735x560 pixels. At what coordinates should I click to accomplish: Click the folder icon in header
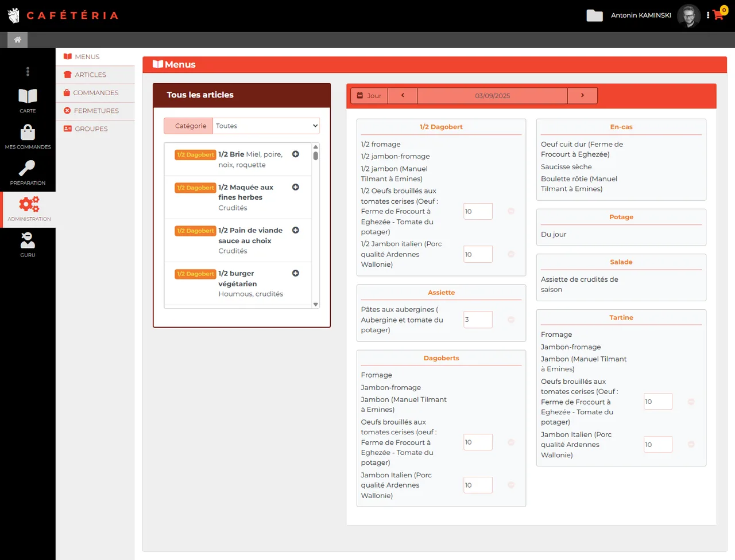(x=594, y=15)
